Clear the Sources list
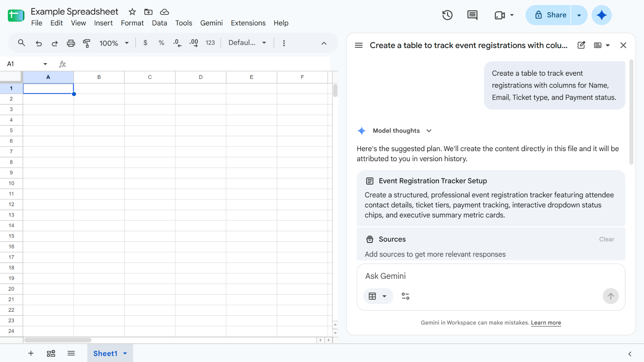Screen dimensions: 644x362 click(606, 239)
